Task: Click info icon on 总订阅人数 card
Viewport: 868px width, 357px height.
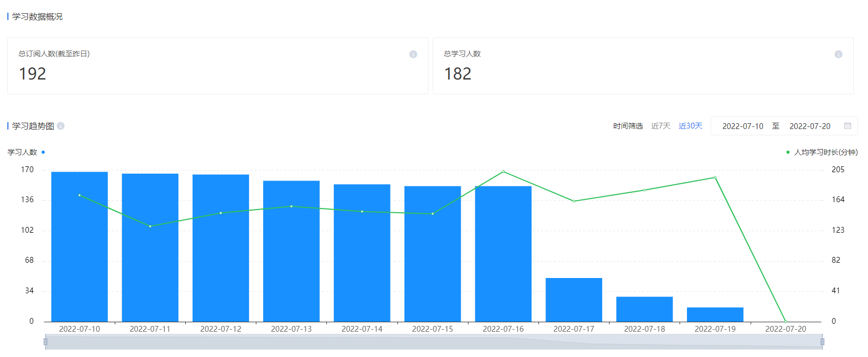Action: coord(413,54)
